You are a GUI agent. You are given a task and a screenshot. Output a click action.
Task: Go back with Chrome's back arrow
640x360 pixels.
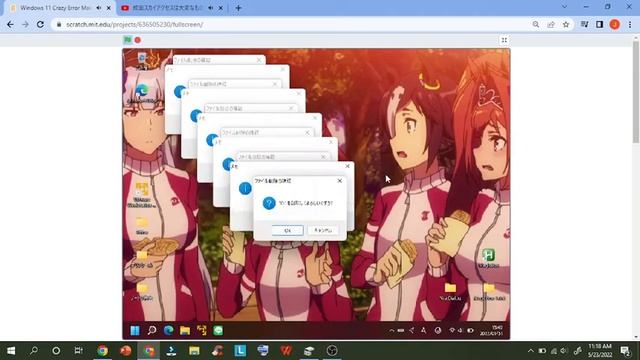[11, 24]
